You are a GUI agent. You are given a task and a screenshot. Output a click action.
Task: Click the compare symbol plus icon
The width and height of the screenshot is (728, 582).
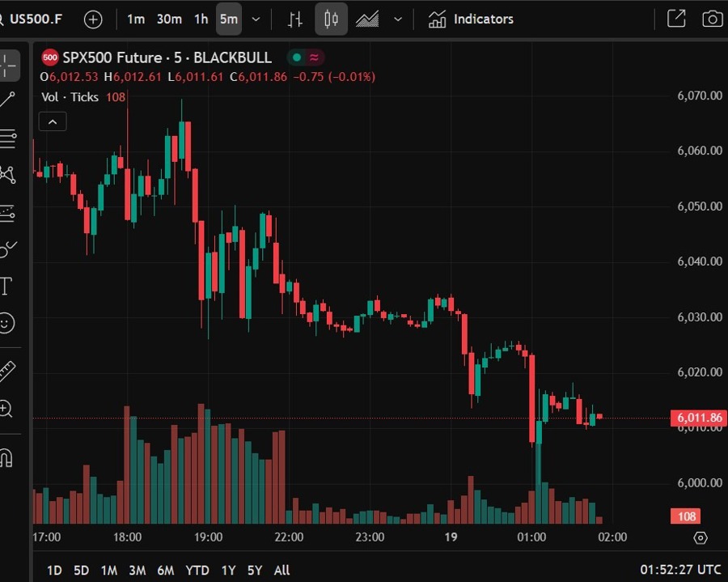(94, 19)
